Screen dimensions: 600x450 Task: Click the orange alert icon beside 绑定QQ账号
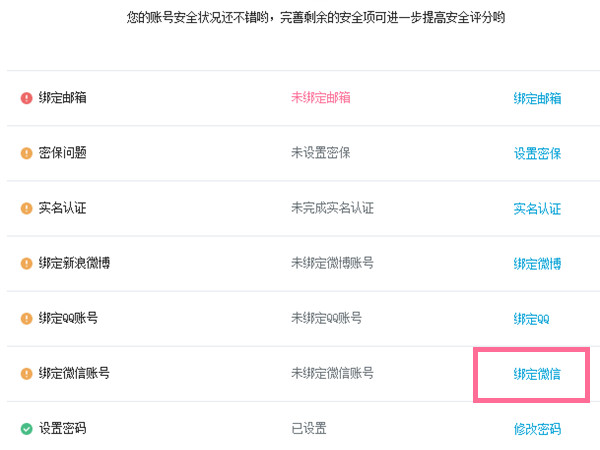[26, 318]
